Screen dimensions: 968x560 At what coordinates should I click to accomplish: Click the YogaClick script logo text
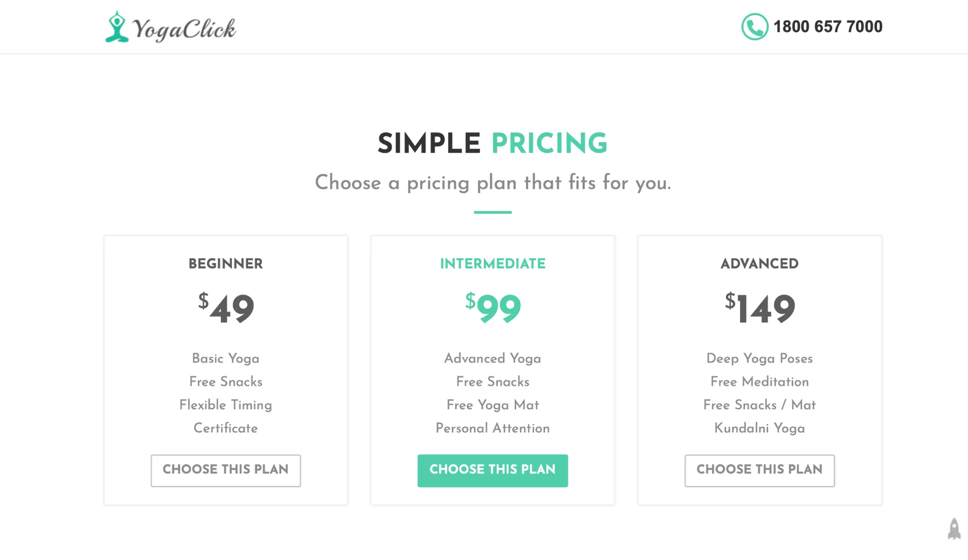[184, 29]
